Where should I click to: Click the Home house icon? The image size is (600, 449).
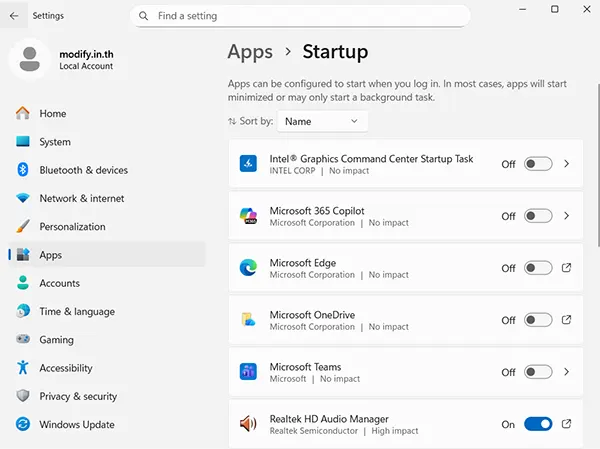coord(23,113)
